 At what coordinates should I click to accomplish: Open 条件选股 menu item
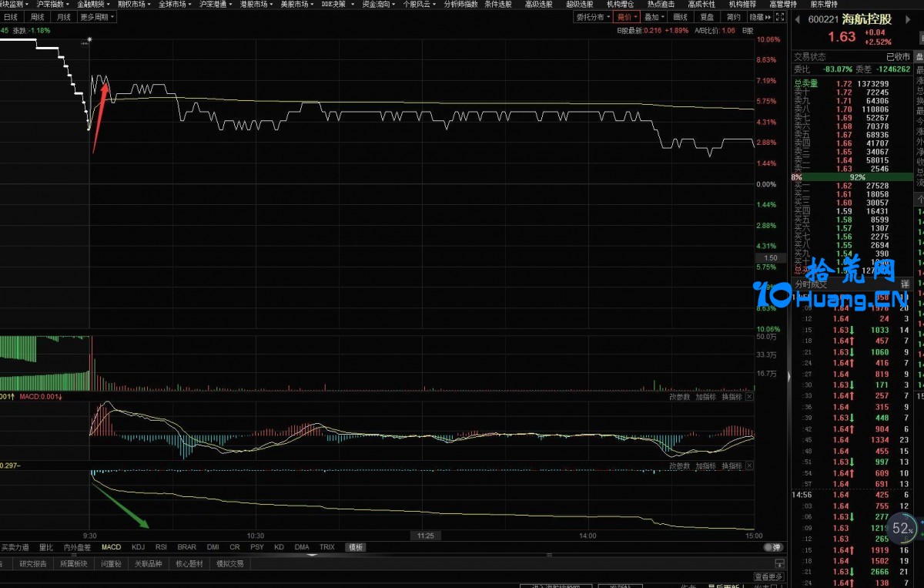[497, 4]
